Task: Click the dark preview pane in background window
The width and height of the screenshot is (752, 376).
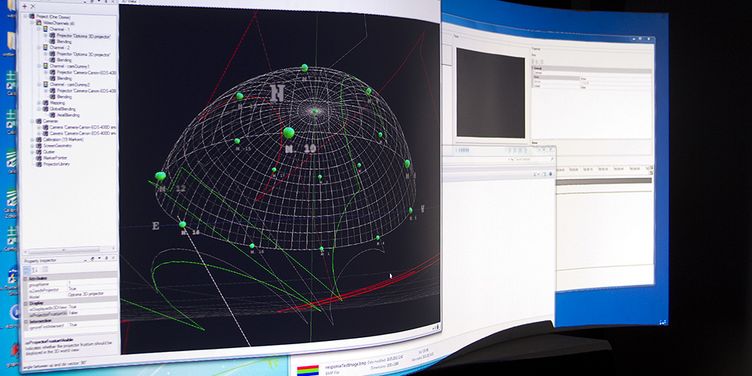Action: click(490, 93)
